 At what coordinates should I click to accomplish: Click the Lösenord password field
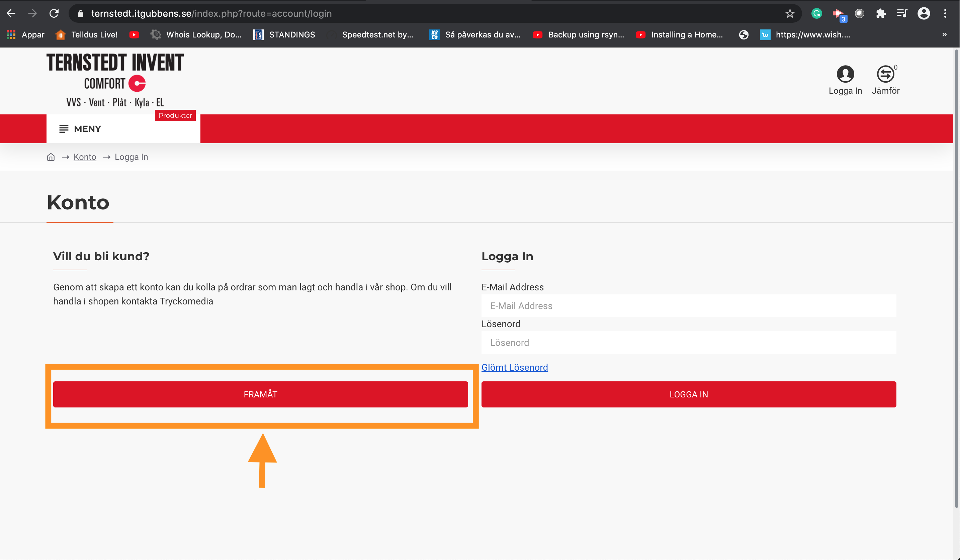[x=689, y=343]
